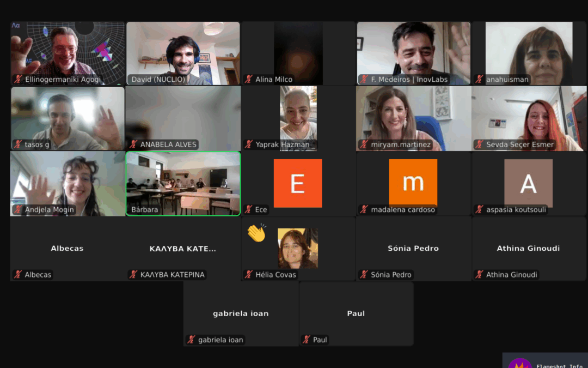
Task: Click the Bárbara name label
Action: tap(144, 209)
